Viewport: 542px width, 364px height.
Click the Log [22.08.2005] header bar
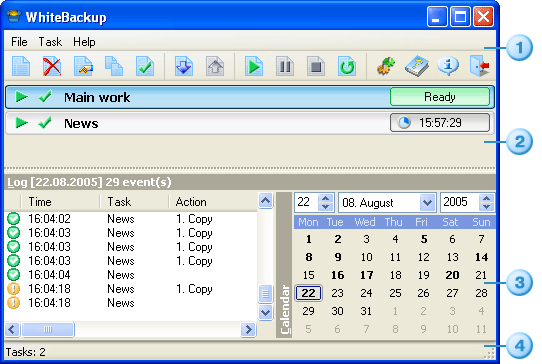tap(250, 182)
